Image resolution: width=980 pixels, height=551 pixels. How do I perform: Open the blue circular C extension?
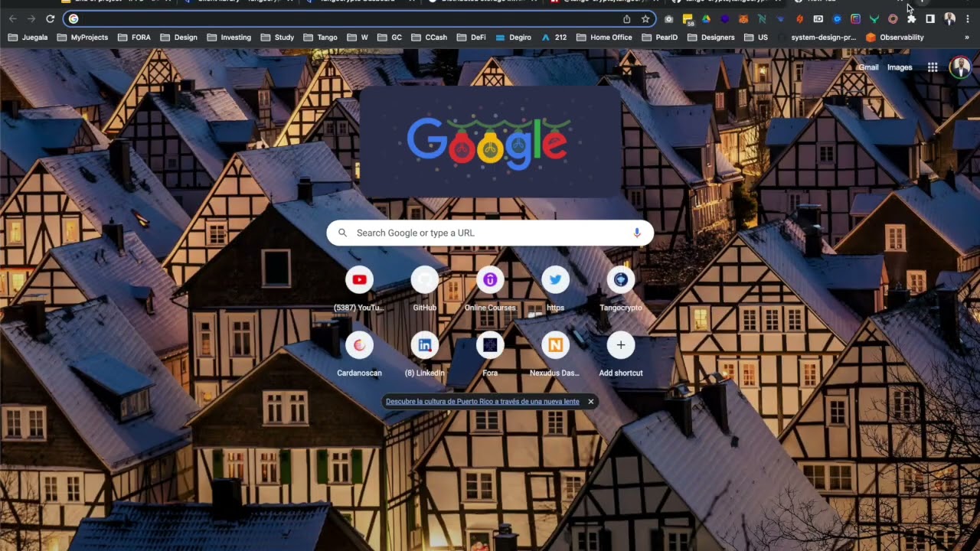pos(837,18)
